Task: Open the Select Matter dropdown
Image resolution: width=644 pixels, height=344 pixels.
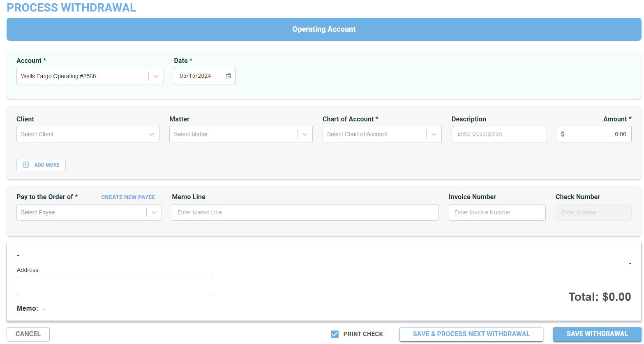Action: [x=241, y=134]
